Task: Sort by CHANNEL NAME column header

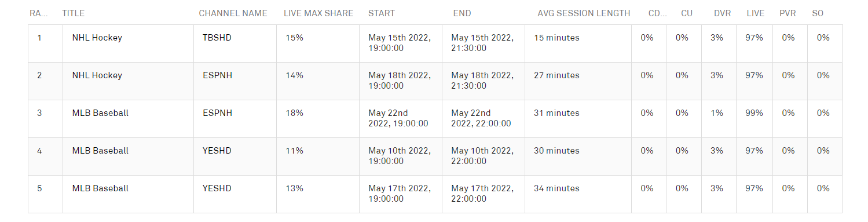Action: 233,13
